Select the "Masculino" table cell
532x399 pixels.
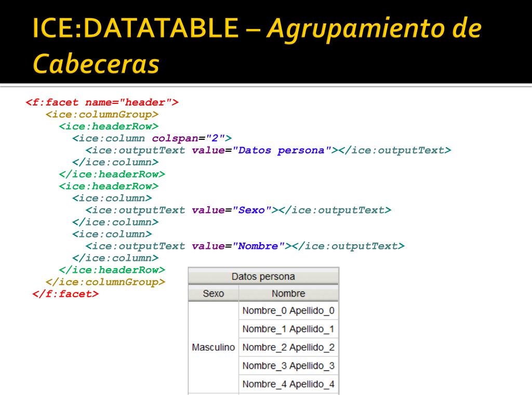[x=214, y=347]
